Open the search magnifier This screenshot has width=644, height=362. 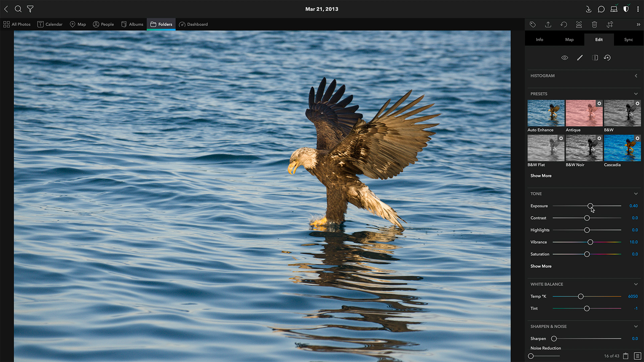(18, 9)
